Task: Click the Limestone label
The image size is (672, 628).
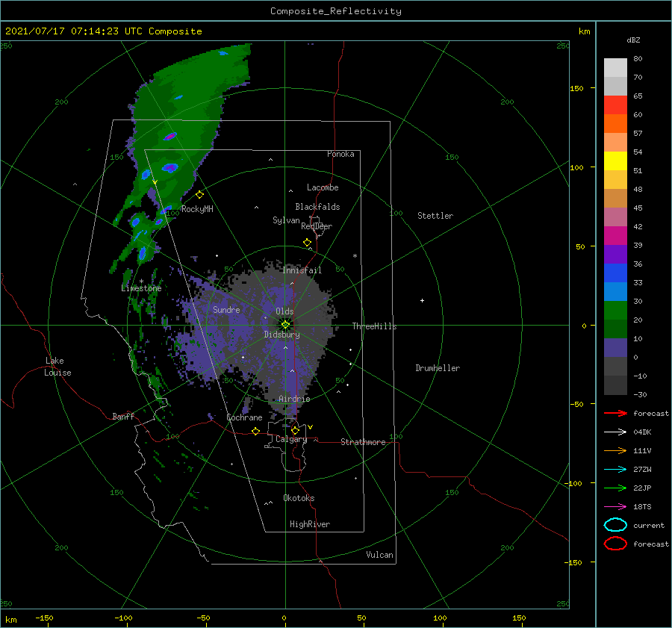Action: point(141,288)
